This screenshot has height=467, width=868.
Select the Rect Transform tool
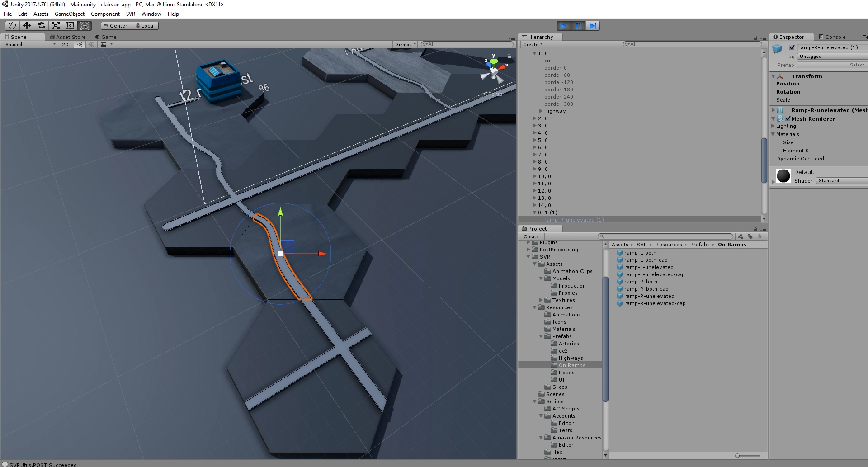point(70,26)
